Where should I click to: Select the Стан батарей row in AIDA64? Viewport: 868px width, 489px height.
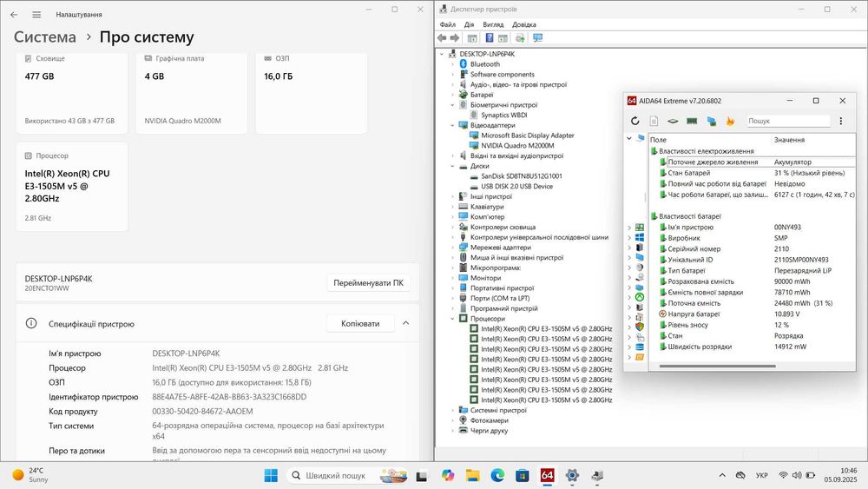pyautogui.click(x=752, y=173)
